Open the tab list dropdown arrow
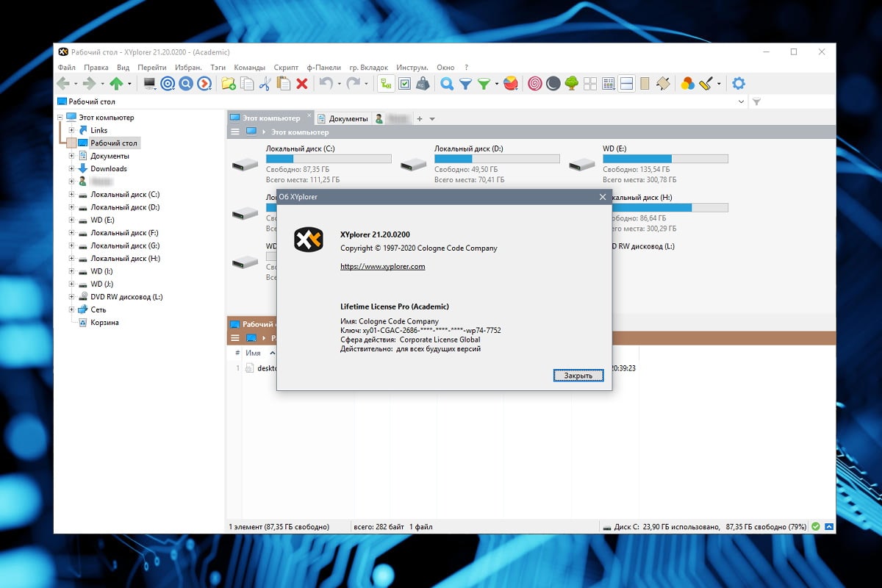 point(432,118)
